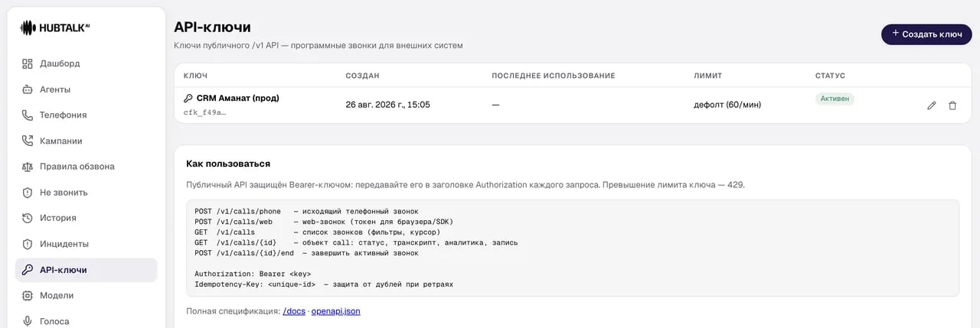Click the КЛЮЧ column header
This screenshot has height=328, width=980.
(195, 76)
